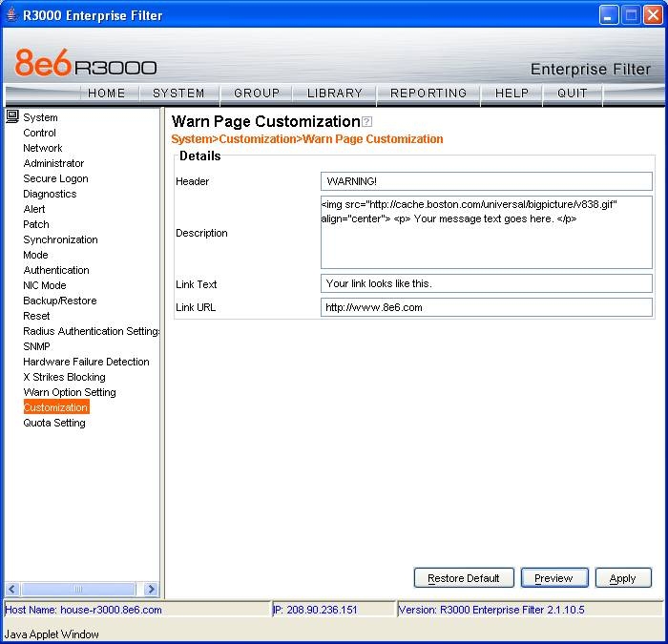The width and height of the screenshot is (668, 644).
Task: Click into the Header text field
Action: tap(487, 181)
